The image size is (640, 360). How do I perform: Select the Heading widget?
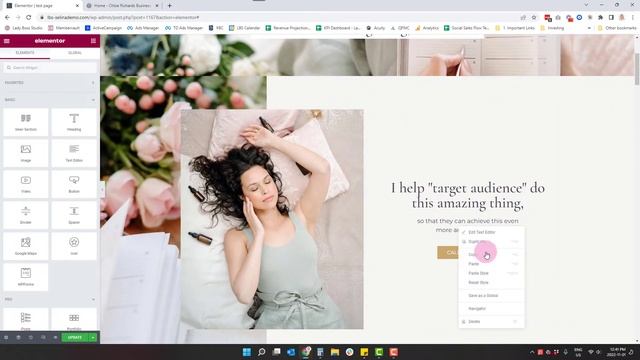coord(74,122)
